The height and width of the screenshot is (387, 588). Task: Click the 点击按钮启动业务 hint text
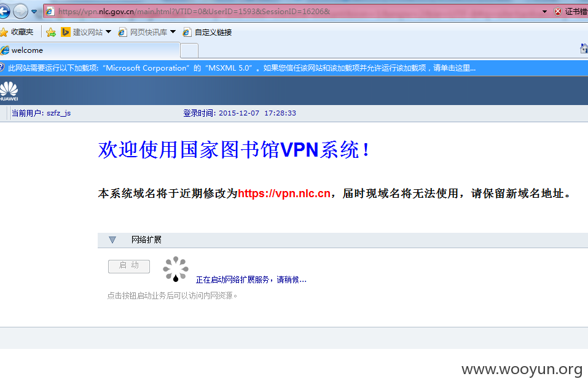click(172, 295)
